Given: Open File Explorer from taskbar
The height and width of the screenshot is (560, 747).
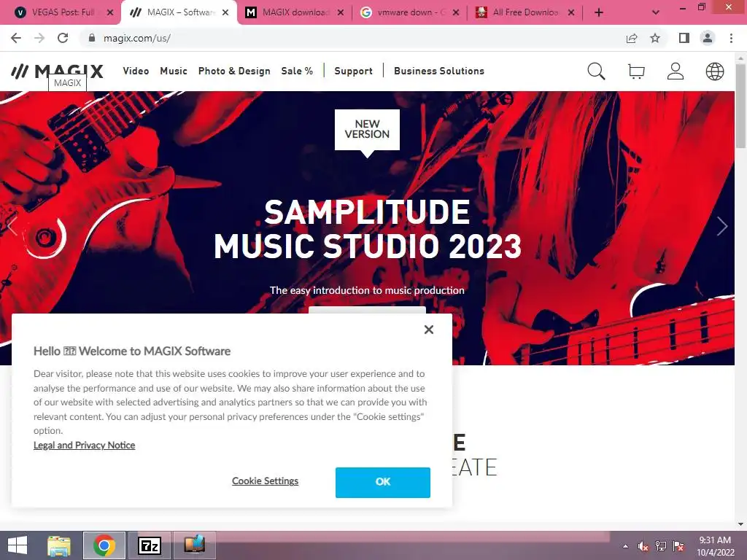Looking at the screenshot, I should [x=58, y=545].
